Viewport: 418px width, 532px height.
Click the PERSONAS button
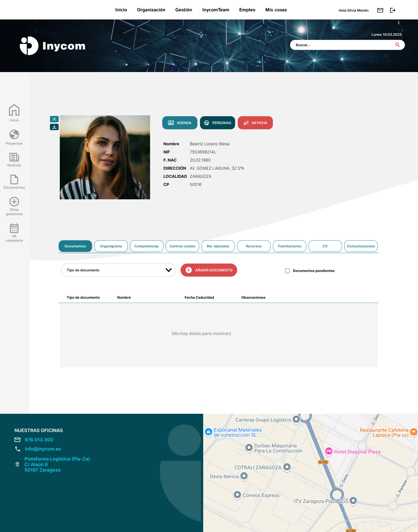tap(217, 123)
